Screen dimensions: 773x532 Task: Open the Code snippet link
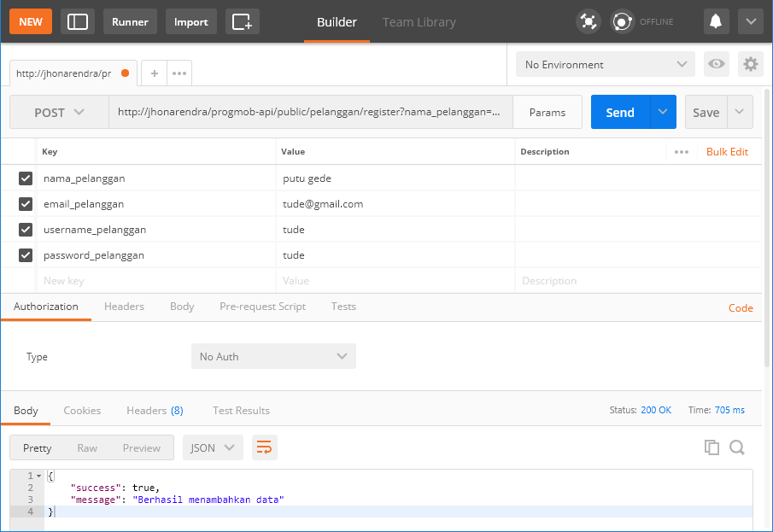click(x=741, y=307)
